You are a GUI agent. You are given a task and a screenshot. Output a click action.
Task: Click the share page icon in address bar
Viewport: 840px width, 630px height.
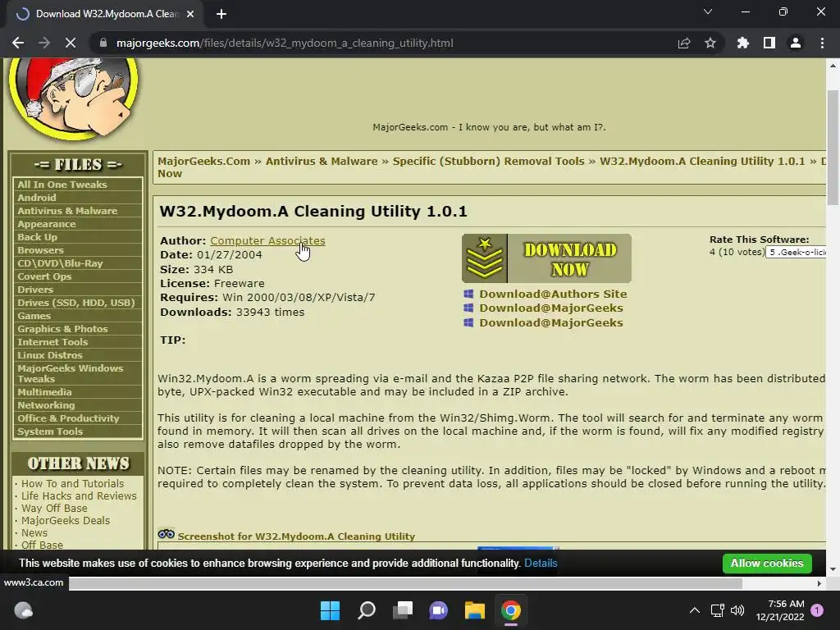click(x=684, y=43)
